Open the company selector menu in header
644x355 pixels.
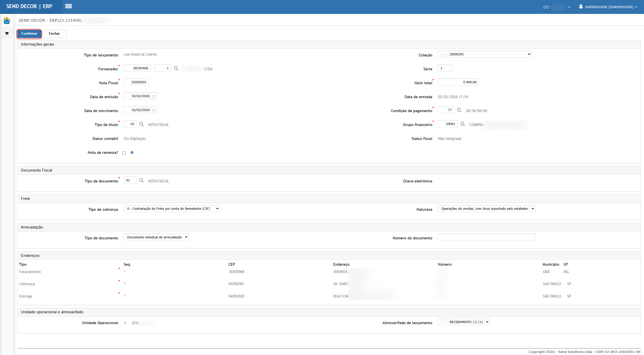[557, 7]
